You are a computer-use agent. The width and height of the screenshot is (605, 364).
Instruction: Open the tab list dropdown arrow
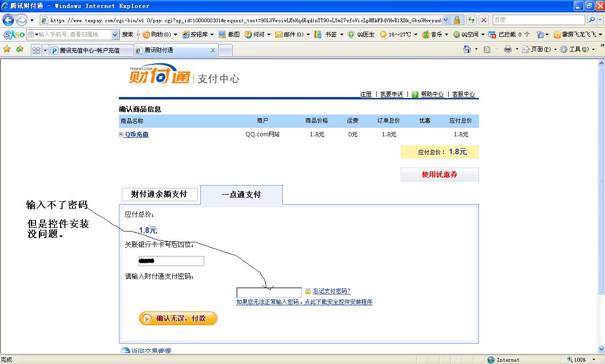[x=45, y=50]
